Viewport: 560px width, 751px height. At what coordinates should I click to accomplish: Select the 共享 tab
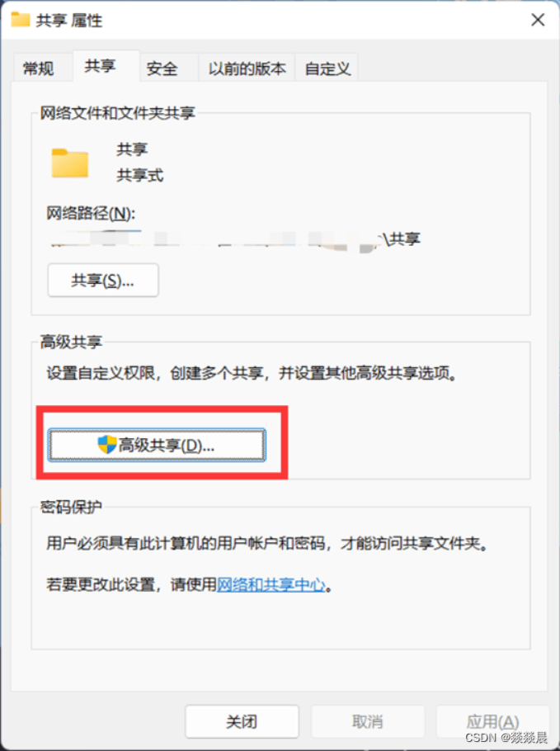tap(101, 66)
